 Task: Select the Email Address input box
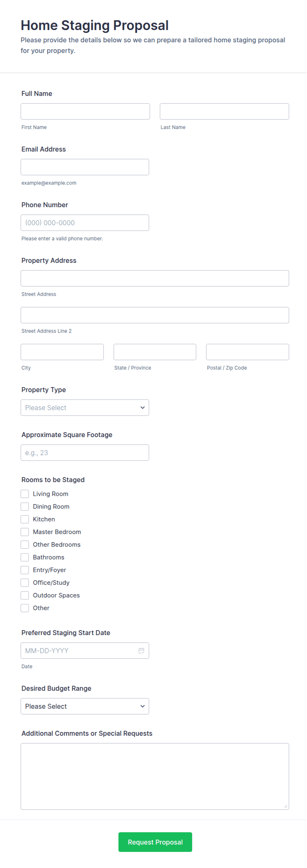coord(85,167)
